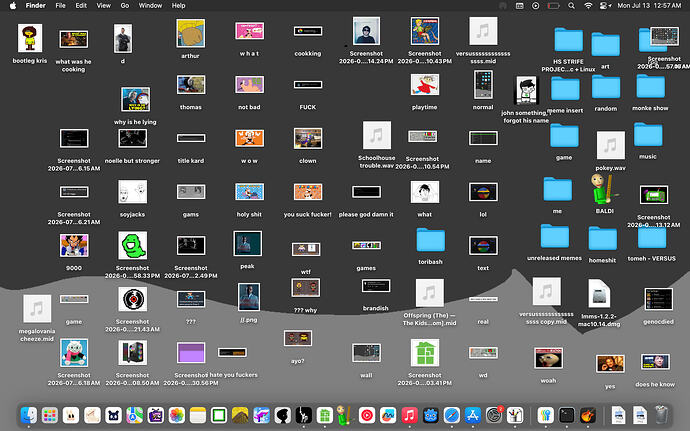The height and width of the screenshot is (431, 690).
Task: Open the Trash in the Dock
Action: click(x=661, y=415)
